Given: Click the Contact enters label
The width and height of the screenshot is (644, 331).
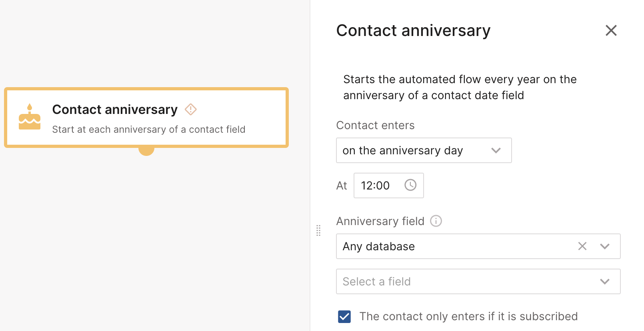Looking at the screenshot, I should [x=375, y=125].
